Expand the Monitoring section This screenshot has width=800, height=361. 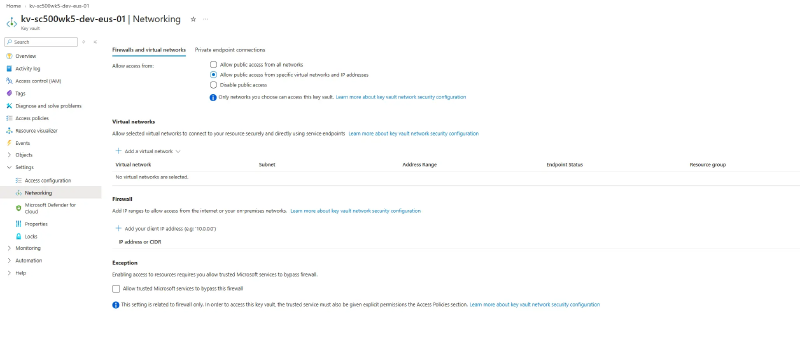pyautogui.click(x=9, y=248)
